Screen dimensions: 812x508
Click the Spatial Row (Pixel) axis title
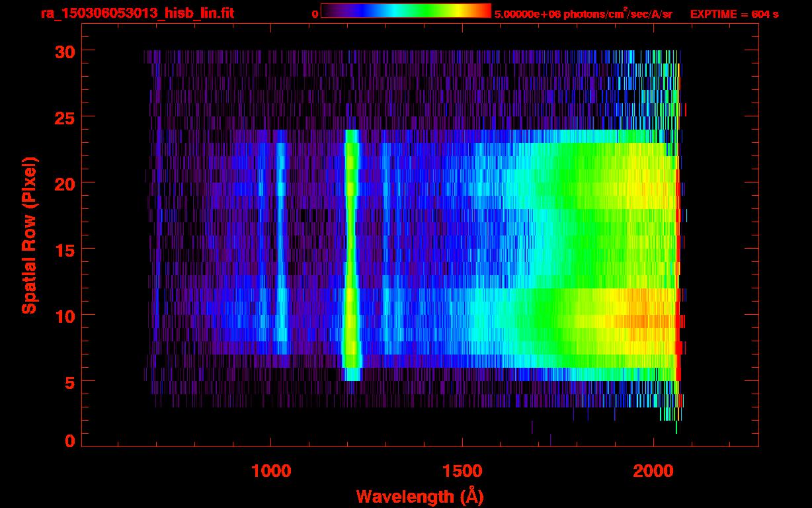28,235
